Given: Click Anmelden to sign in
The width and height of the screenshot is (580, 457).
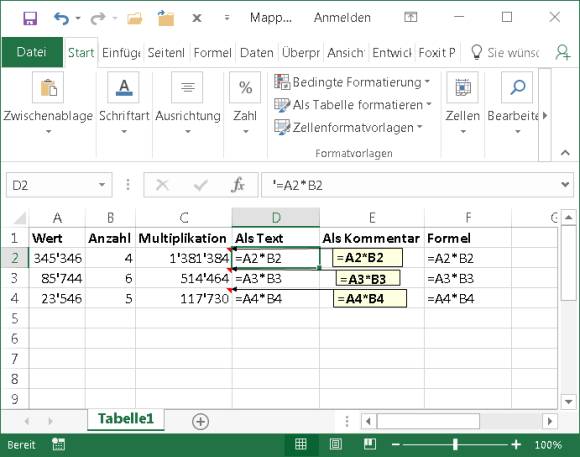Looking at the screenshot, I should click(x=342, y=17).
